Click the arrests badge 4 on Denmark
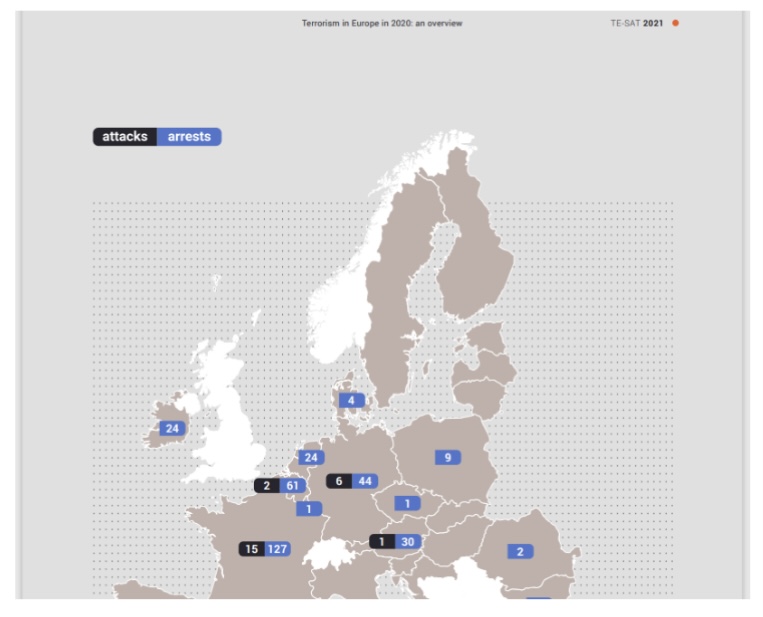 (351, 400)
